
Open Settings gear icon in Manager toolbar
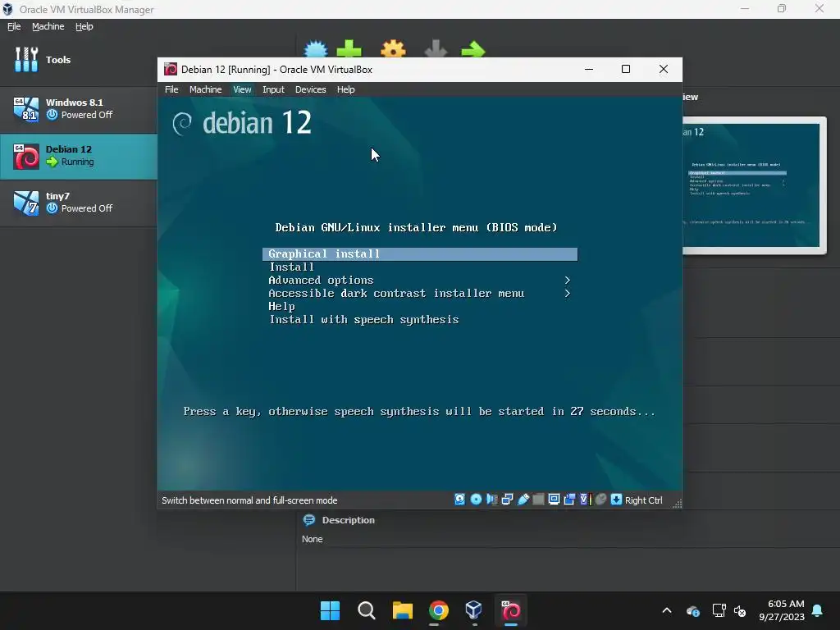[393, 49]
